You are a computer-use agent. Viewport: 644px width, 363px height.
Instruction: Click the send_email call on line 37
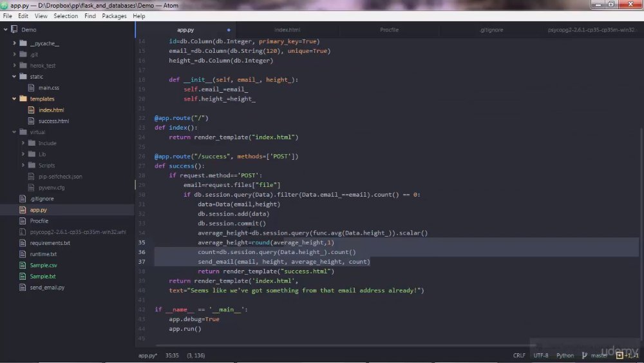[x=284, y=262]
